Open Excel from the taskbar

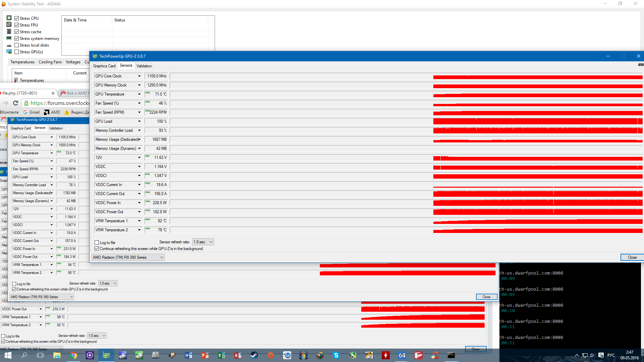click(221, 355)
